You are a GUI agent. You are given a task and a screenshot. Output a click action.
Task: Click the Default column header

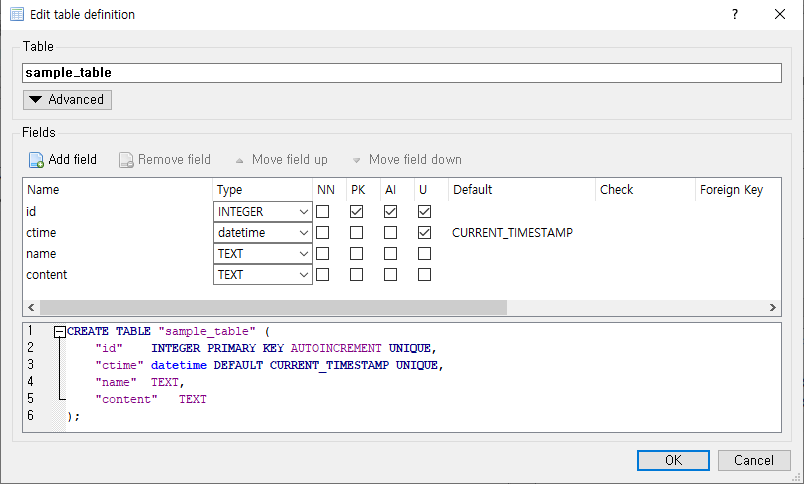[x=522, y=190]
